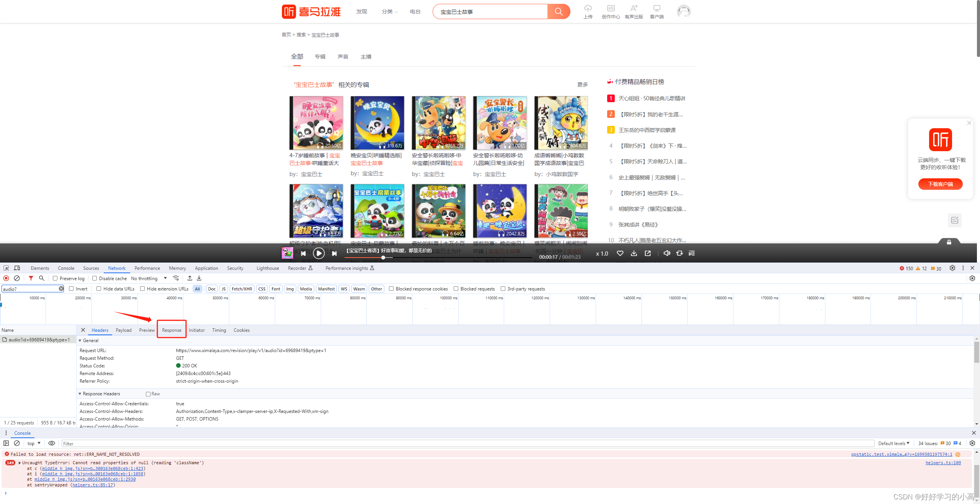Click the network search magnifier icon
The width and height of the screenshot is (980, 504).
click(x=42, y=278)
